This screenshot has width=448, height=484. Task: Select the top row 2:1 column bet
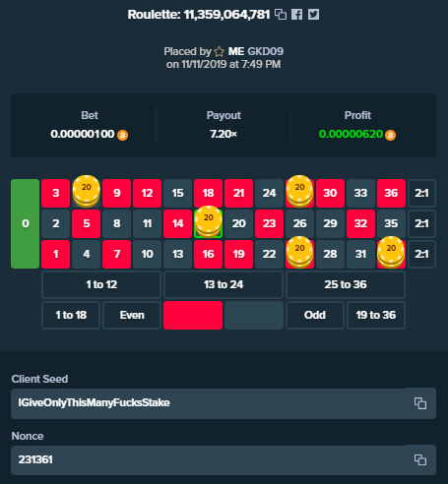point(421,193)
